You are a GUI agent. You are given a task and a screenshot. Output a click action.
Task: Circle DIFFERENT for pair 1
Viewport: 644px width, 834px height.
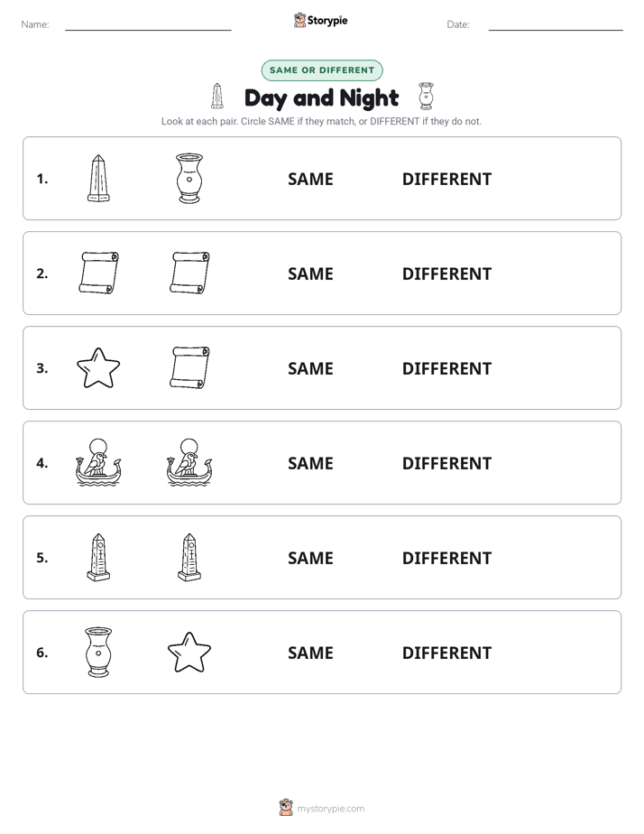(446, 180)
